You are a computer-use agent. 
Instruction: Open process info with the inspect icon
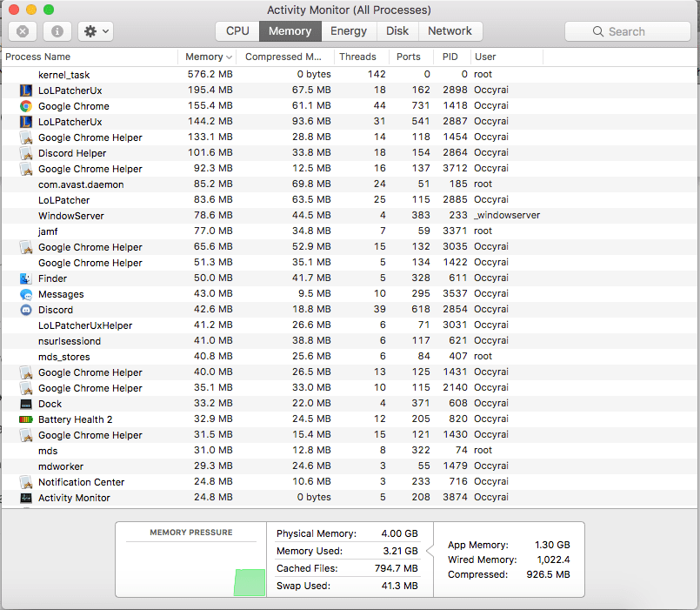(x=57, y=30)
